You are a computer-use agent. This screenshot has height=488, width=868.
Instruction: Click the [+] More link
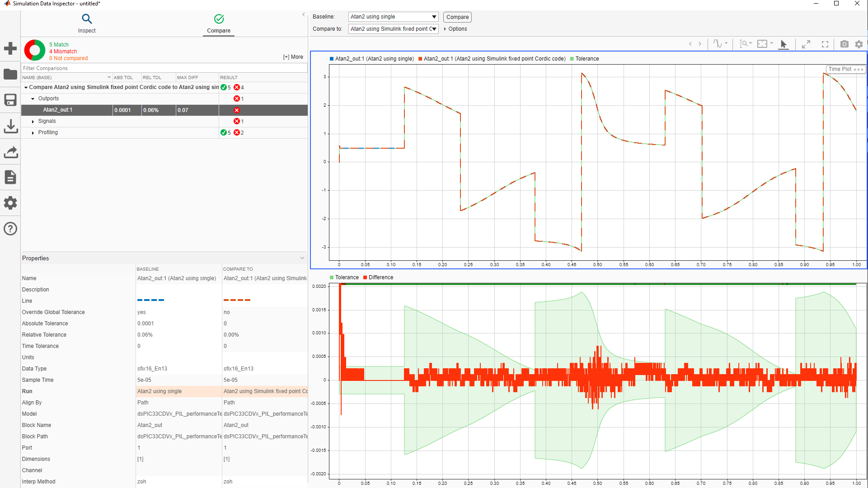point(293,57)
